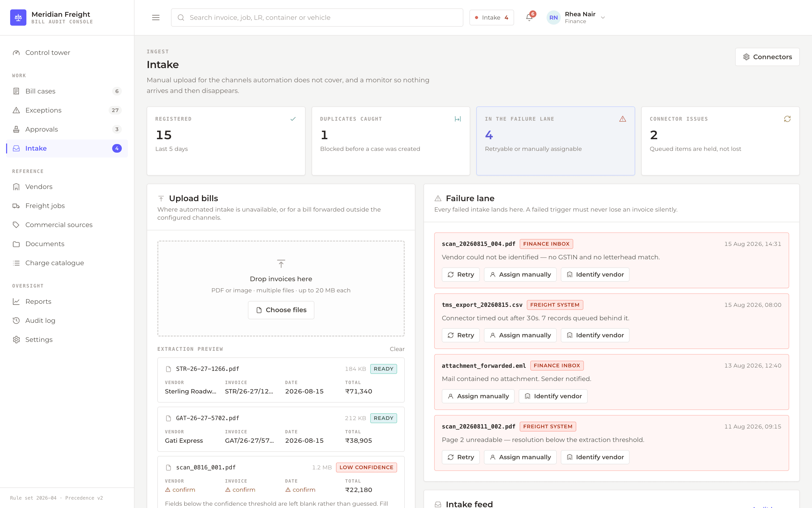Image resolution: width=812 pixels, height=508 pixels.
Task: Click the Connector issues refresh icon
Action: click(x=787, y=119)
